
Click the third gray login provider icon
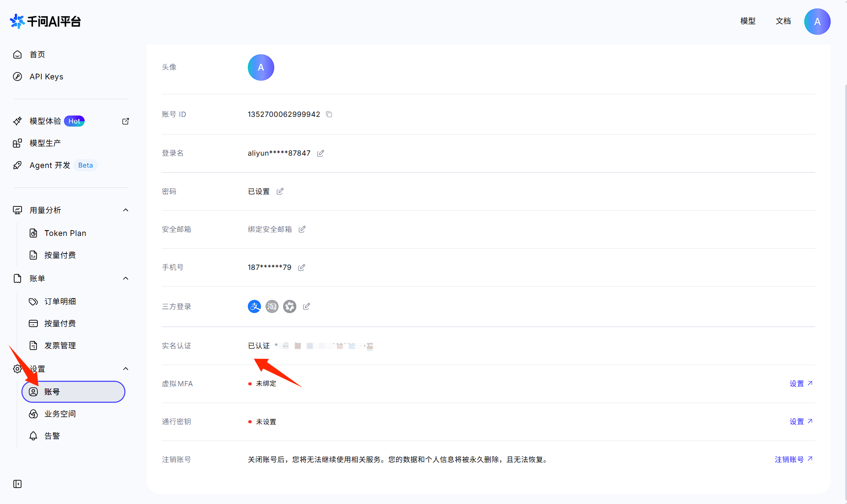click(x=290, y=306)
